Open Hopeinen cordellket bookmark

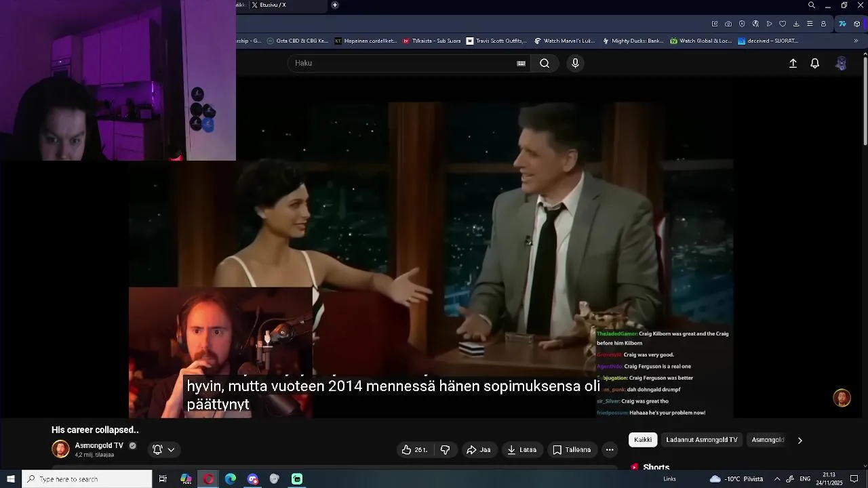[366, 41]
